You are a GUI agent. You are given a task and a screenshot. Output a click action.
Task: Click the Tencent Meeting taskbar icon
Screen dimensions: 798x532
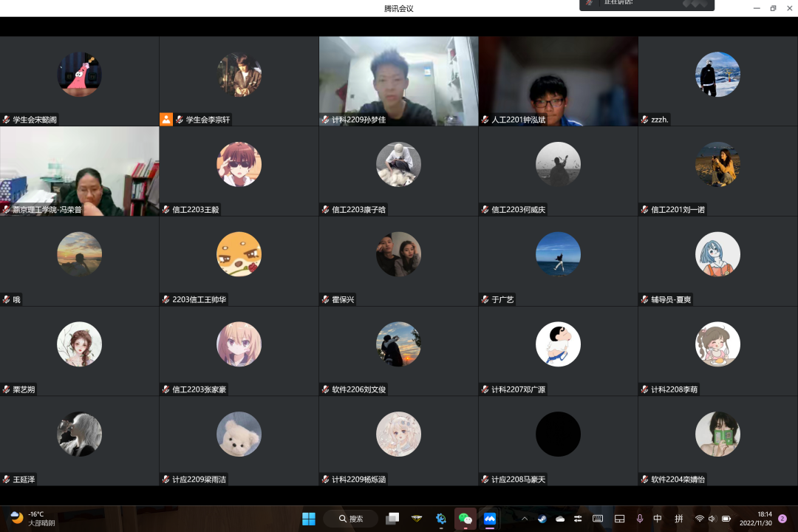tap(489, 519)
